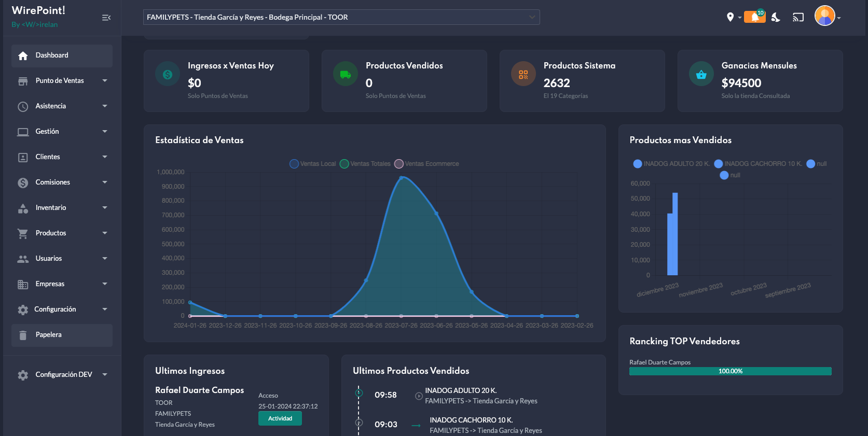Expand Punto de Ventas submenu arrow
Screen dimensions: 868x436
[105, 81]
